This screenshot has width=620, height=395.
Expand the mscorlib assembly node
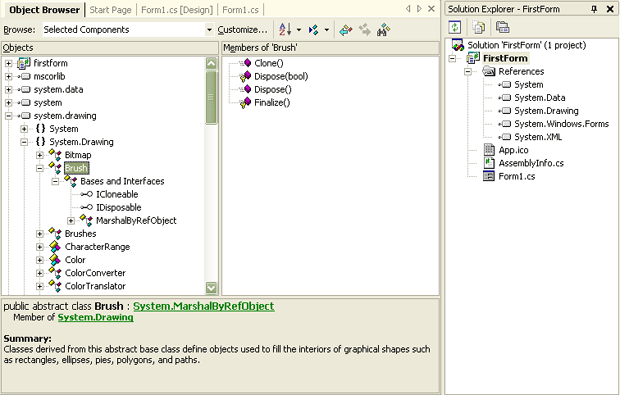coord(8,76)
